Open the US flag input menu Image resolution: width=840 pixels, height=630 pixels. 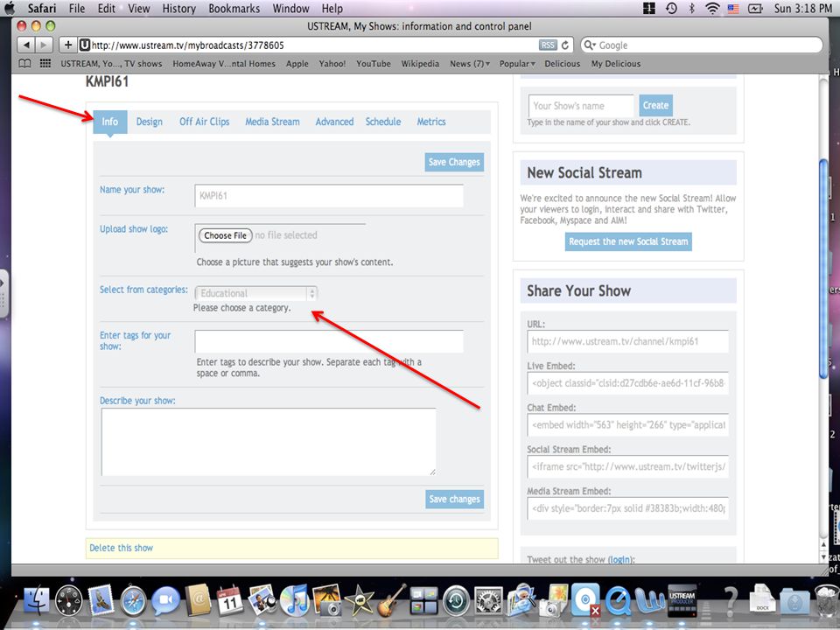[x=733, y=8]
